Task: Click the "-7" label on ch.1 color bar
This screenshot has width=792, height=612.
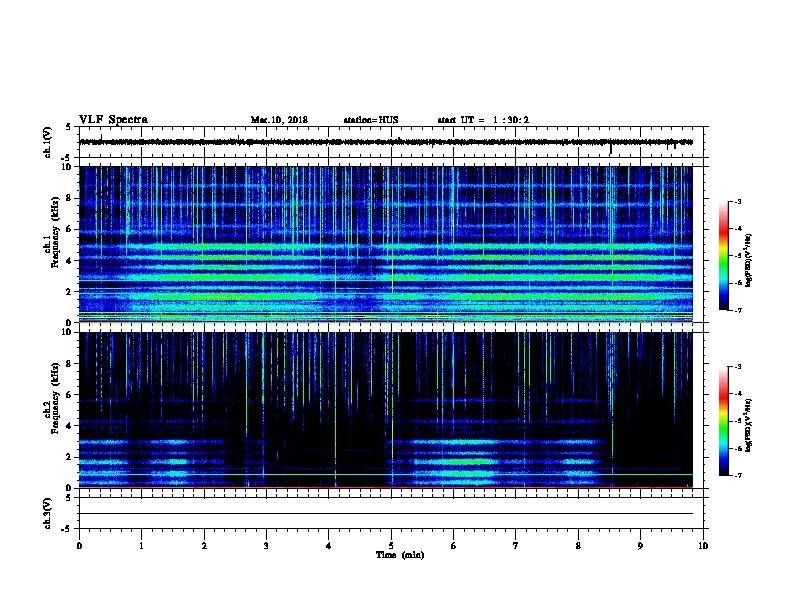Action: (x=738, y=310)
